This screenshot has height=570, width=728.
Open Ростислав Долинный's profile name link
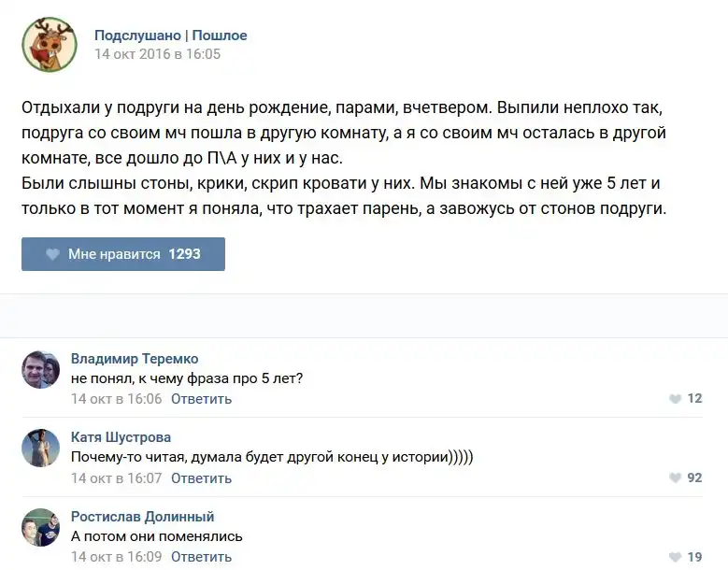coord(142,517)
